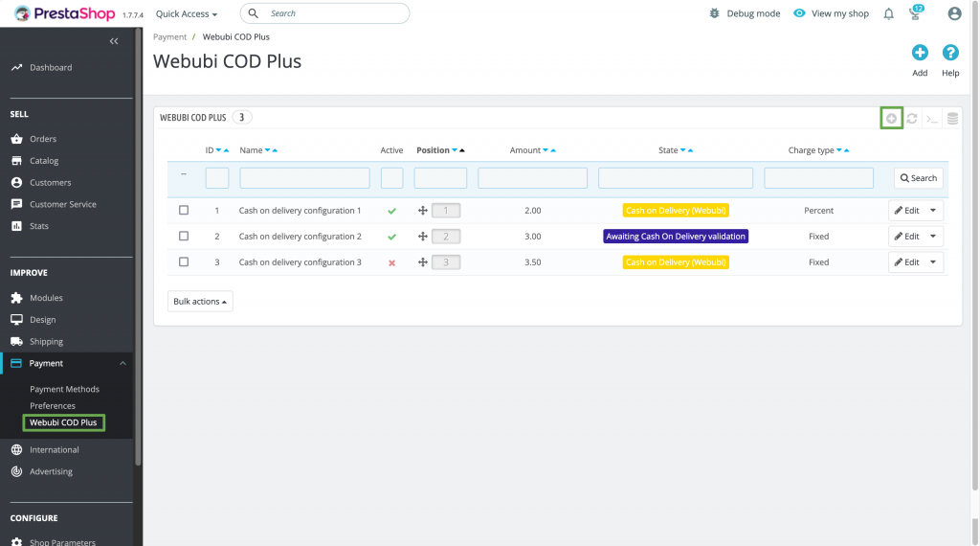The image size is (980, 546).
Task: Edit Cash on delivery configuration 2
Action: pyautogui.click(x=907, y=236)
